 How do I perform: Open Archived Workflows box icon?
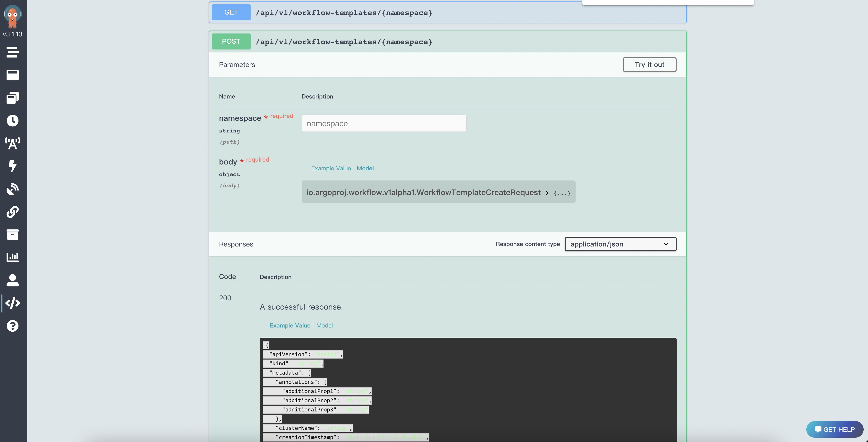click(12, 235)
